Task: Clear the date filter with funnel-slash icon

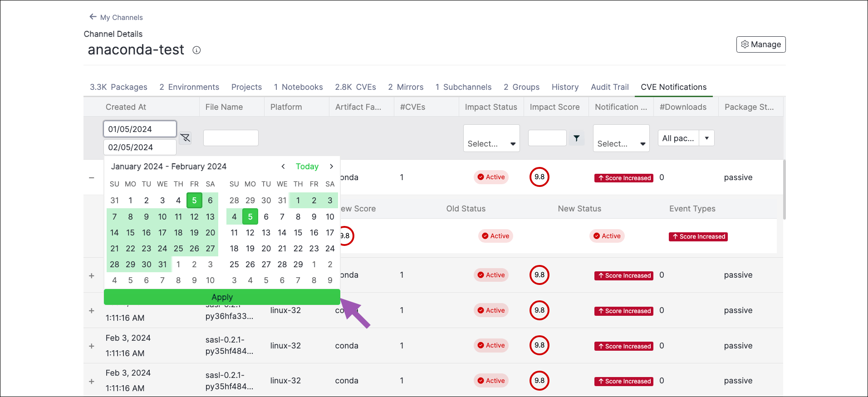Action: pyautogui.click(x=185, y=138)
